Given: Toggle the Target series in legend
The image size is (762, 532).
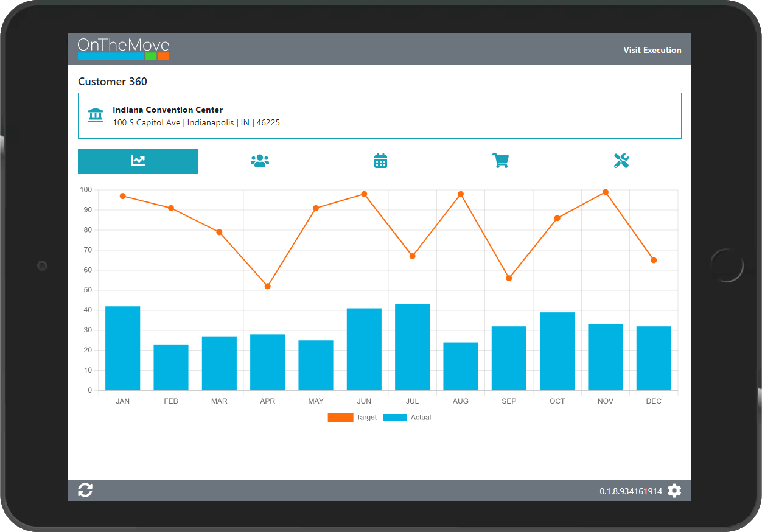Looking at the screenshot, I should [x=366, y=418].
